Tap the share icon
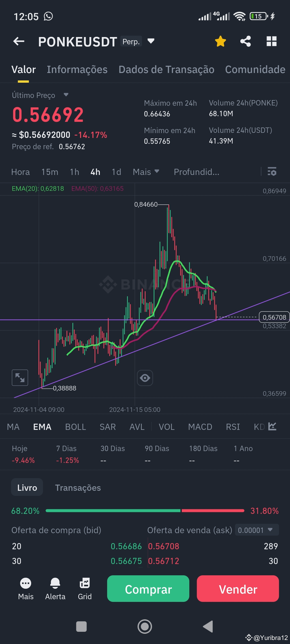 246,41
